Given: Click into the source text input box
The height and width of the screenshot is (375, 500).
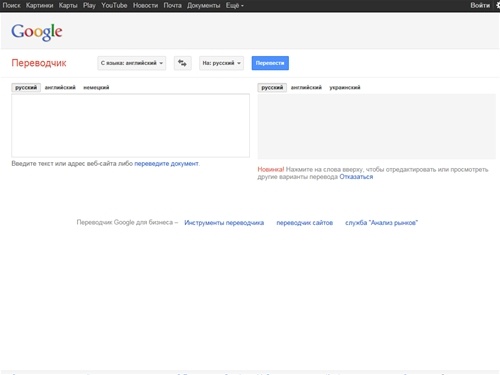Looking at the screenshot, I should [x=130, y=125].
